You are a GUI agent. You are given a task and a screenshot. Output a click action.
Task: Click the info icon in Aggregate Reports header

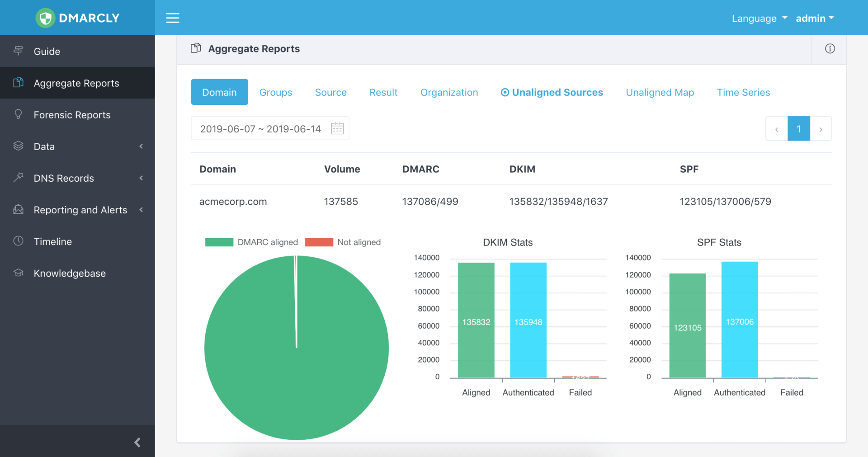pos(830,49)
